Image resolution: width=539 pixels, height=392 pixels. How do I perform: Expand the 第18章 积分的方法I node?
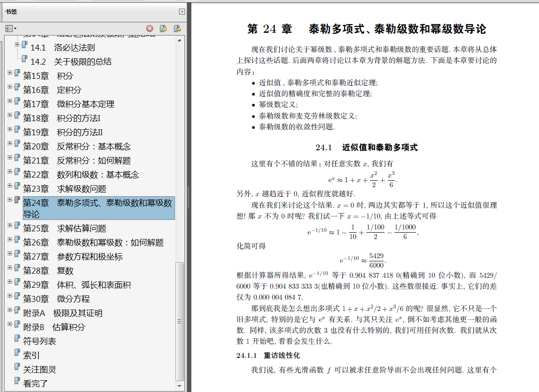tap(10, 115)
